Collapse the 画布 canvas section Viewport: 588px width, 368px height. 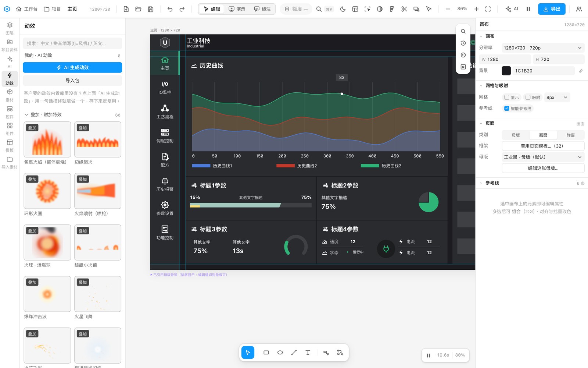coord(481,36)
